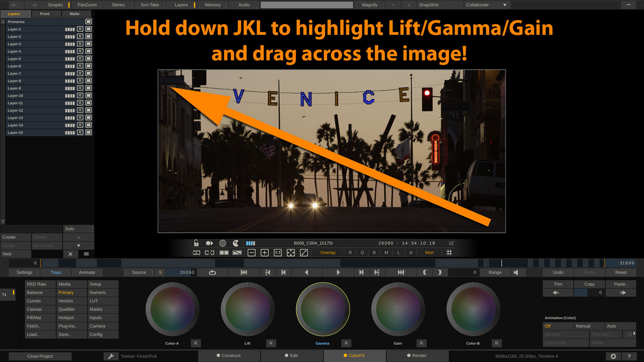Click the lock icon below the viewer
Screen dimensions: 644x362
[196, 243]
